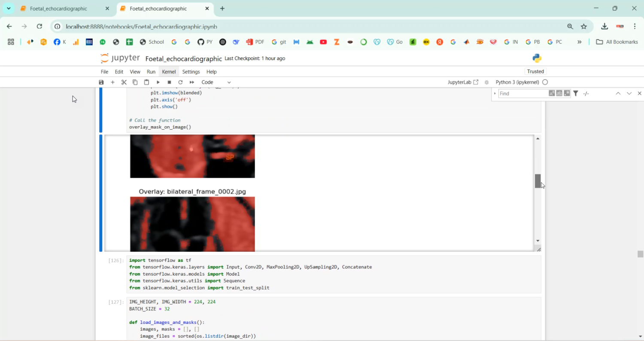Restart the kernel using the circular arrow icon
This screenshot has height=341, width=644.
[180, 82]
